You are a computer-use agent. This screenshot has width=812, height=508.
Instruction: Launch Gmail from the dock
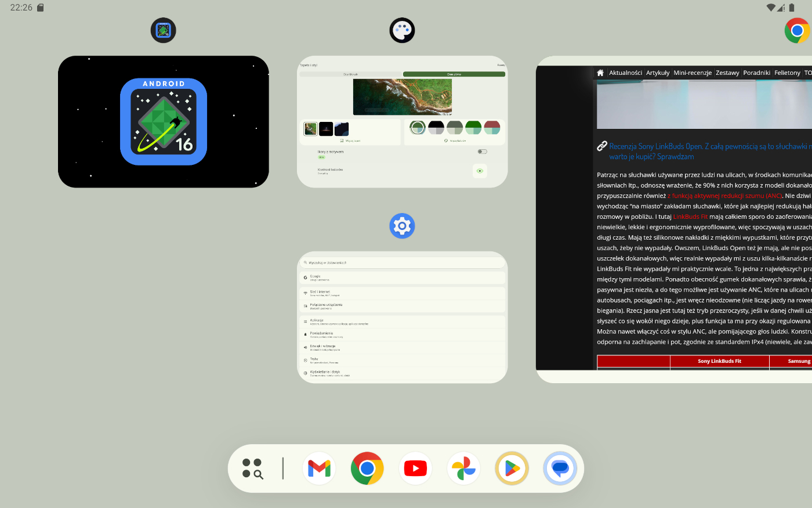[319, 469]
